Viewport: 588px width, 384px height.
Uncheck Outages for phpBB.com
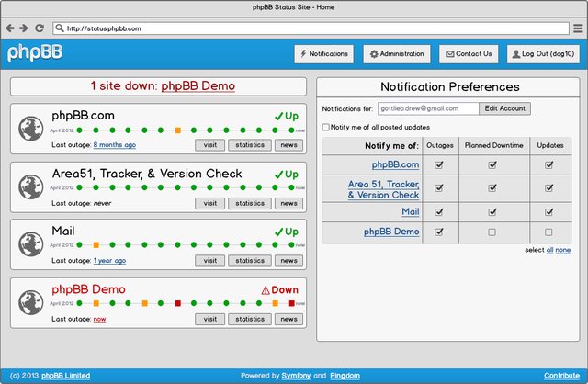(439, 164)
